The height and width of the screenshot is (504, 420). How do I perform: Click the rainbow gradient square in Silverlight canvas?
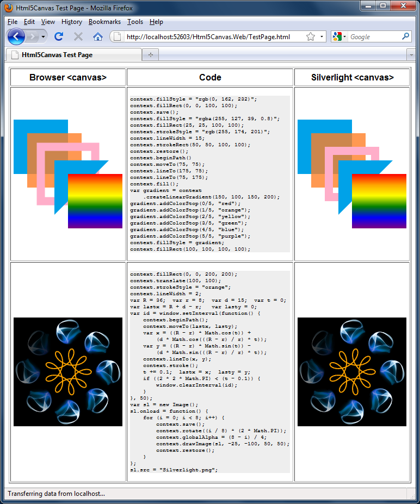[379, 201]
